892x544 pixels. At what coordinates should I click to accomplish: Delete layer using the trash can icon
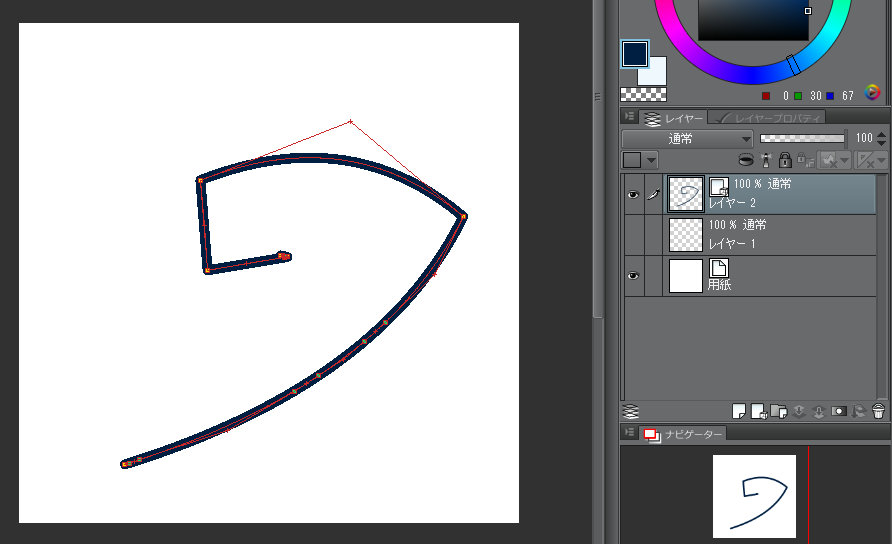(879, 411)
